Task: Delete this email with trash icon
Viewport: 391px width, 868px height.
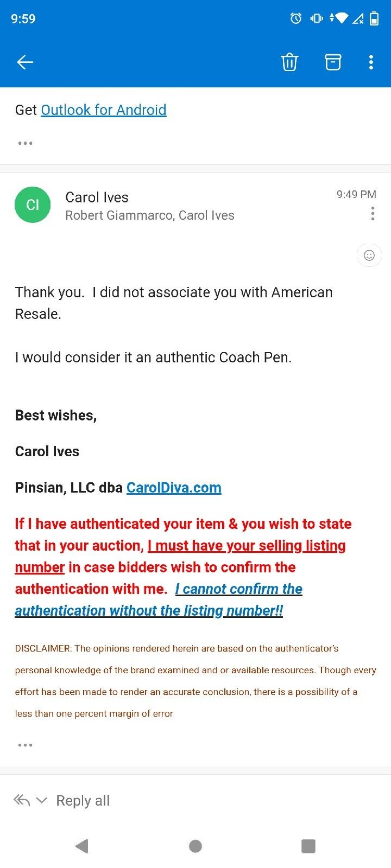Action: [289, 62]
